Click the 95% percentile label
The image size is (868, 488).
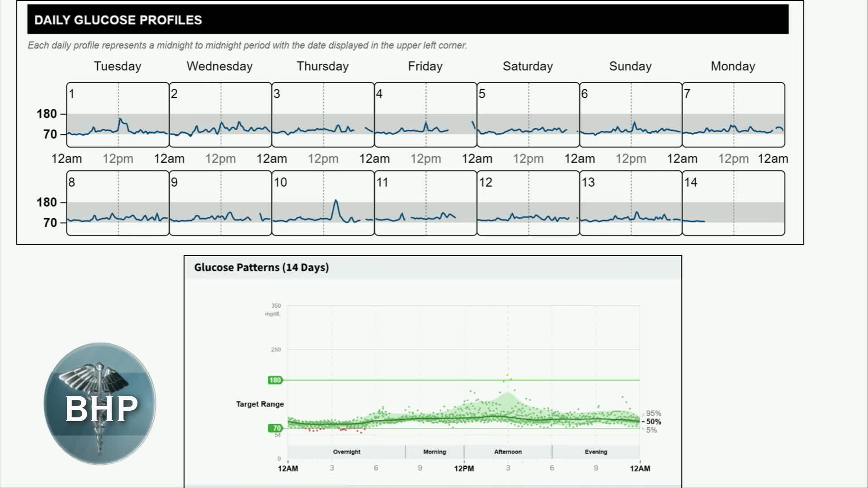[653, 413]
